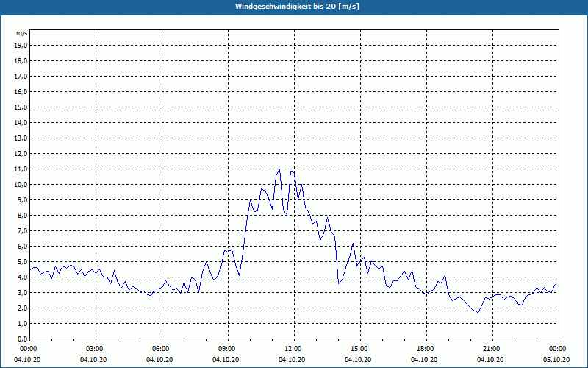Click the 1,0 y-axis label
Screen dimensions: 588x368
pyautogui.click(x=22, y=323)
